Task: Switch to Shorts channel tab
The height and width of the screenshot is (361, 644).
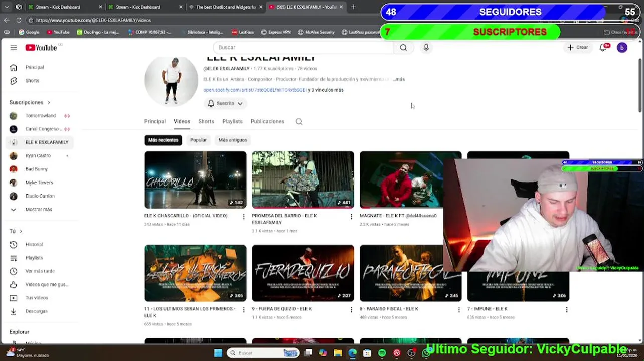Action: pos(206,121)
